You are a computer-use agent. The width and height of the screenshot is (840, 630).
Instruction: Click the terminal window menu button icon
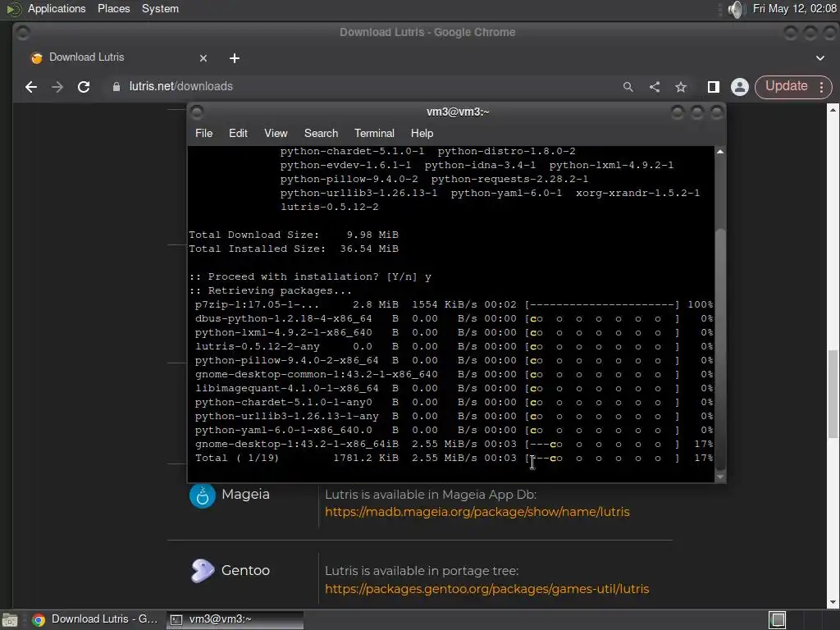[x=197, y=112]
